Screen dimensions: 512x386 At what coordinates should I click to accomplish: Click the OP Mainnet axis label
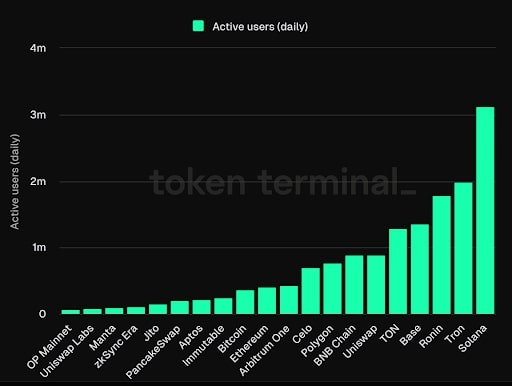pos(49,347)
